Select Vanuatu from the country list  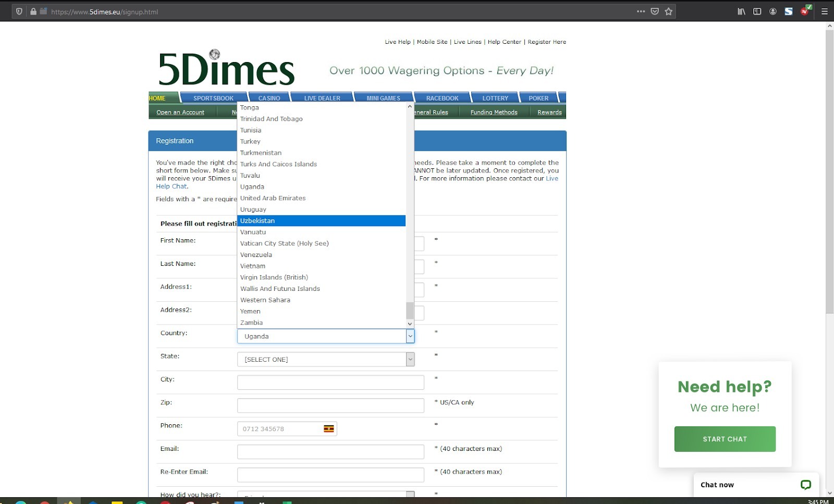[321, 232]
